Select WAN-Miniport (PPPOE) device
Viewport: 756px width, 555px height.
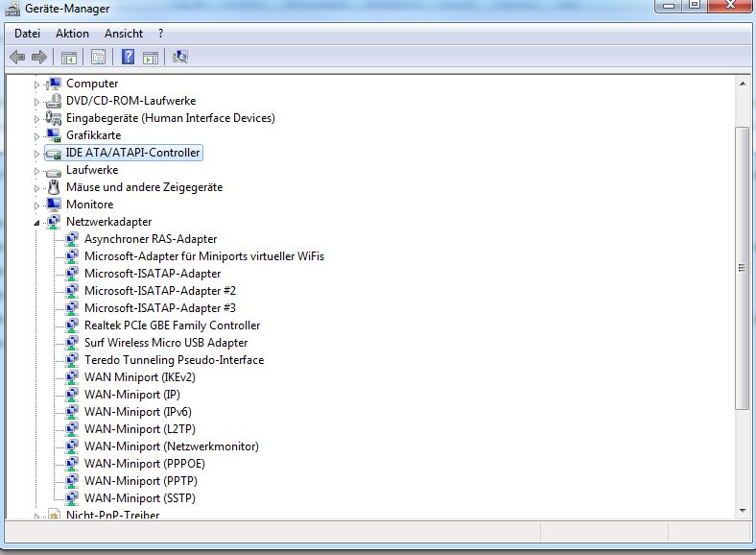tap(144, 464)
